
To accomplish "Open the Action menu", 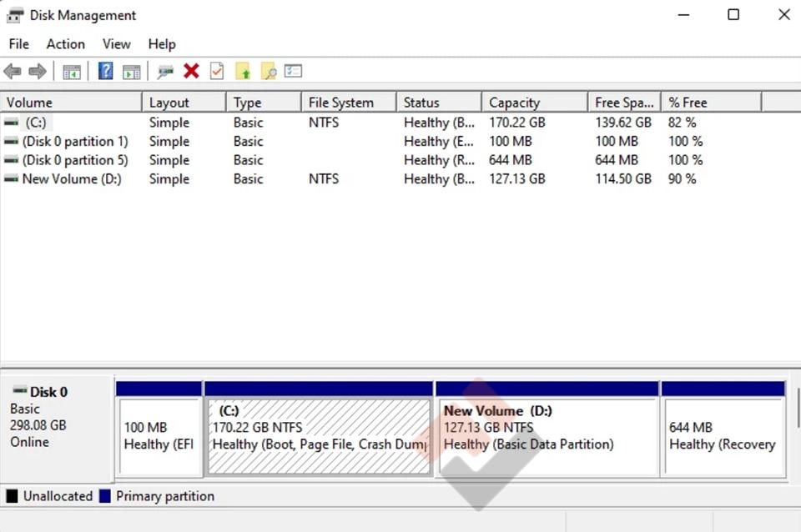I will pos(65,44).
